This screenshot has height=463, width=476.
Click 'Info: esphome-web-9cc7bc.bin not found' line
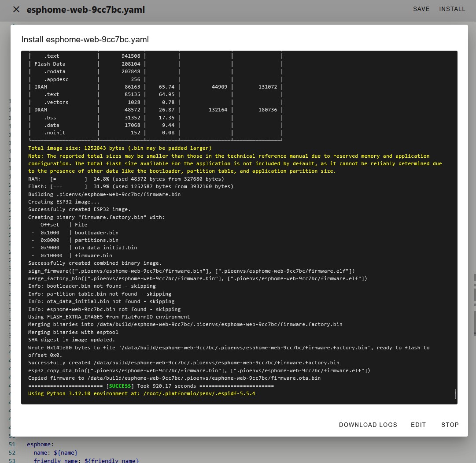tap(104, 309)
